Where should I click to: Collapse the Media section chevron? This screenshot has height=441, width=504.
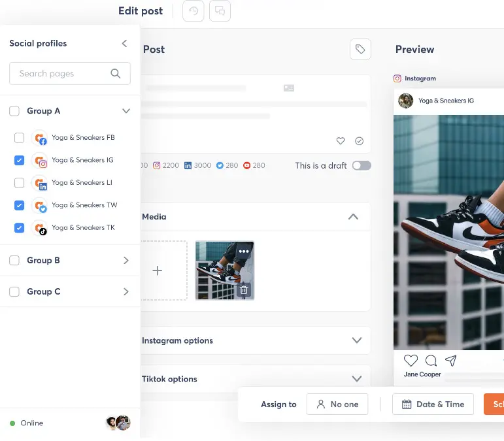[x=353, y=217]
